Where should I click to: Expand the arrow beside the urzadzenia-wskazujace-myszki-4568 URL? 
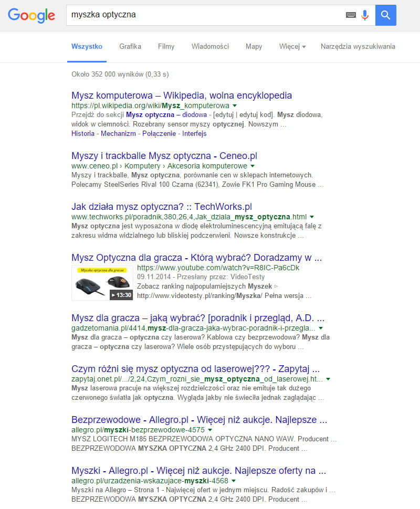[x=234, y=481]
